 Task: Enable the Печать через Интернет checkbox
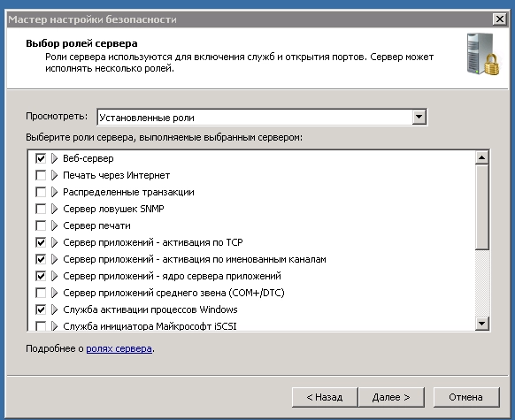pos(41,175)
